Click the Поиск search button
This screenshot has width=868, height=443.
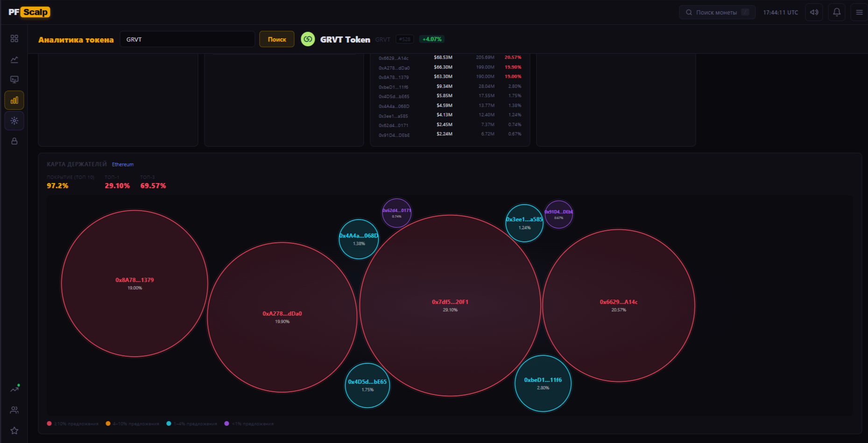277,39
